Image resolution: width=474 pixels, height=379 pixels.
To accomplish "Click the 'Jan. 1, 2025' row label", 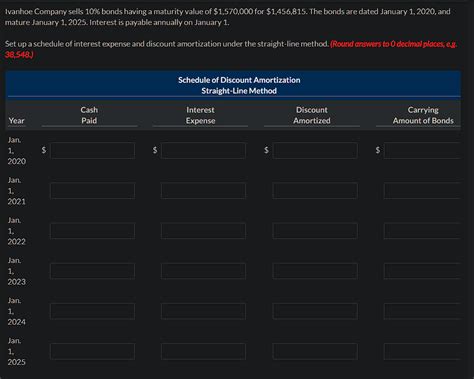I will (x=17, y=351).
